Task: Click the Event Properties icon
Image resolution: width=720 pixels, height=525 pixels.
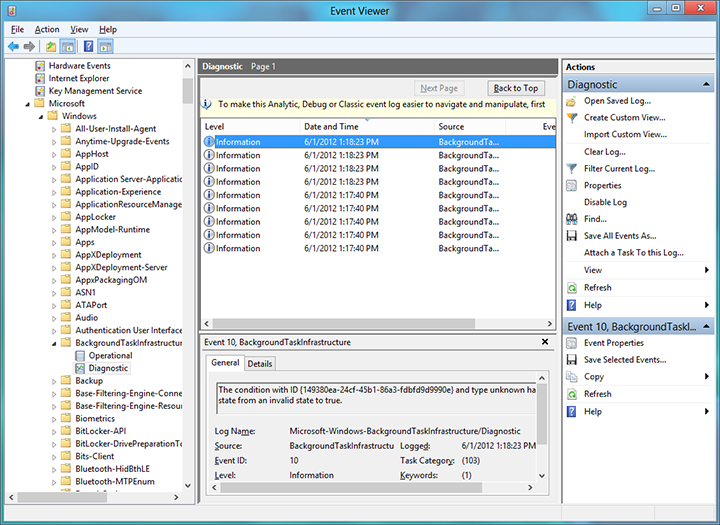Action: click(572, 343)
